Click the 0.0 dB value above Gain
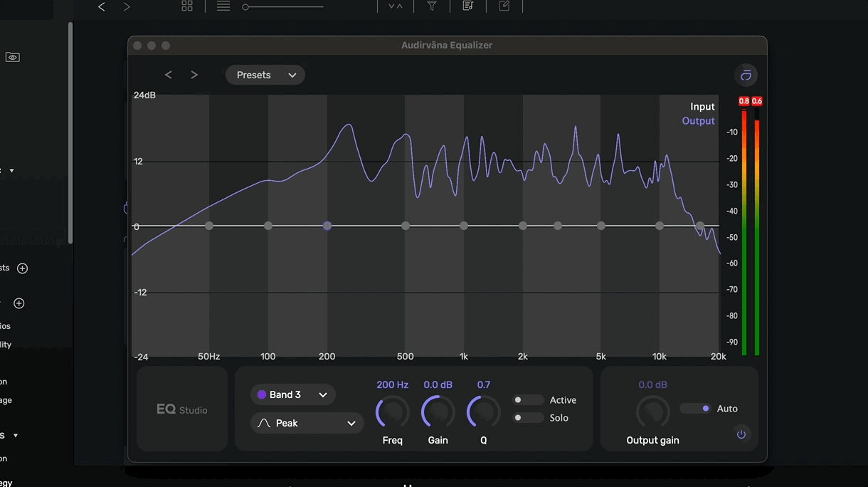The image size is (868, 487). 438,384
